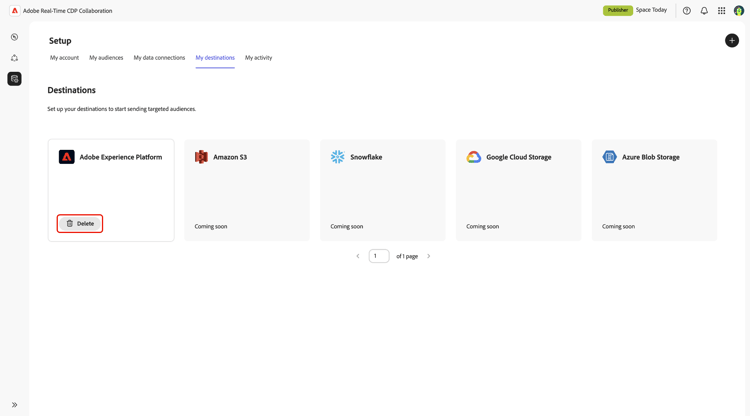This screenshot has height=416, width=750.
Task: Click the page number input field
Action: tap(379, 256)
